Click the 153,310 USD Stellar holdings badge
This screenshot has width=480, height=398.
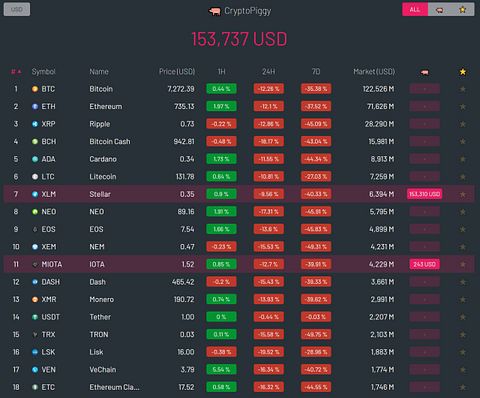pos(424,194)
